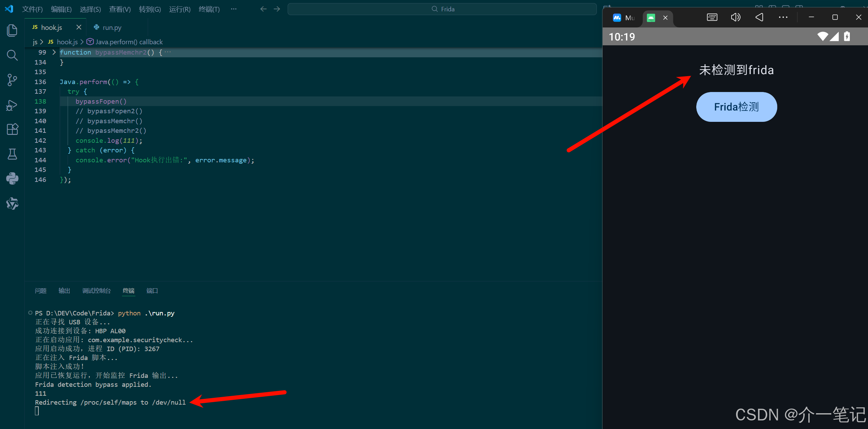The image size is (868, 429).
Task: Open the Testing flask view
Action: coord(12,154)
